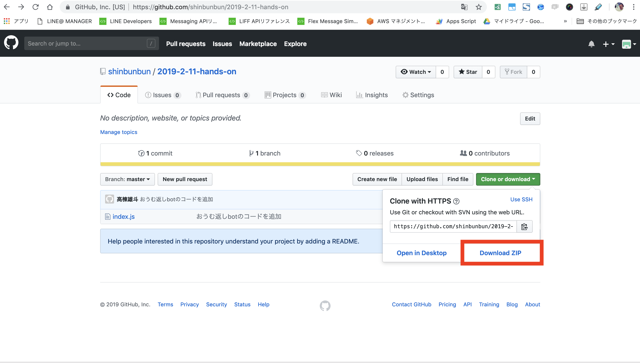Screen dimensions: 640x364
Task: Bookmark this page with the star icon
Action: pyautogui.click(x=479, y=7)
